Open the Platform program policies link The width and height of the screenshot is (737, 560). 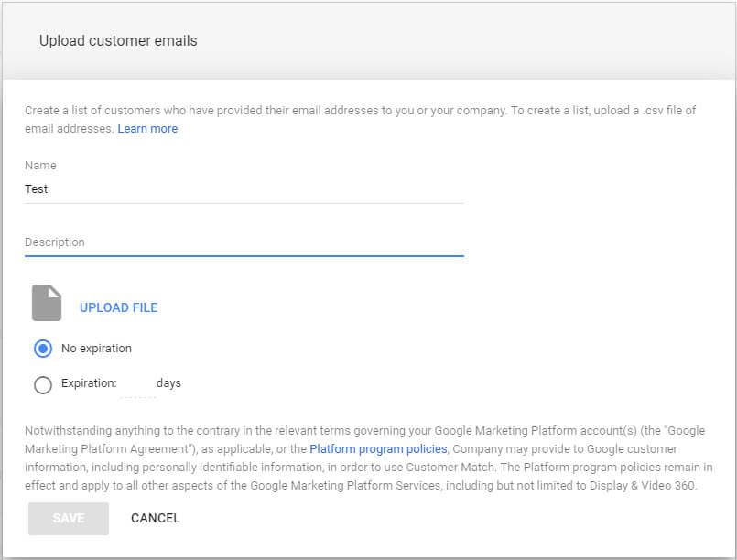click(x=378, y=449)
